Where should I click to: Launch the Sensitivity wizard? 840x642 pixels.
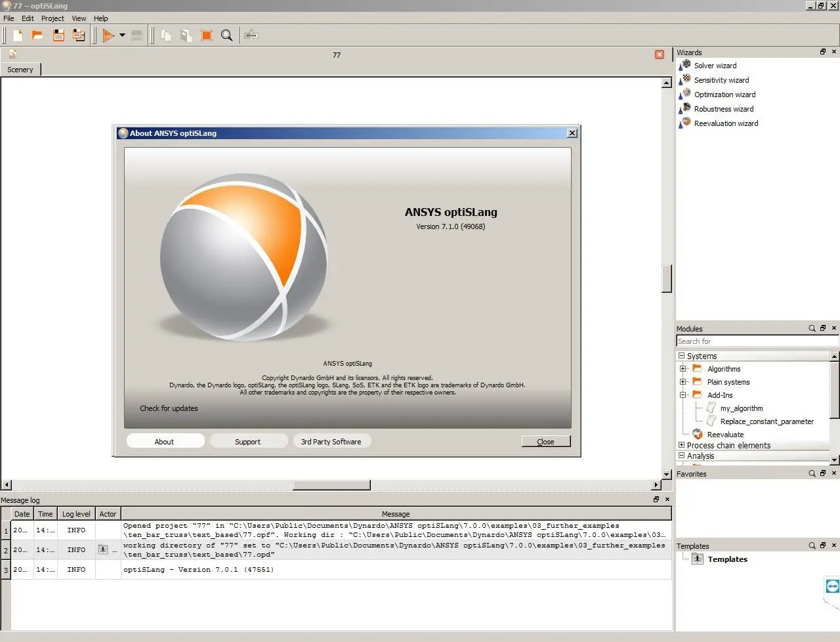pos(721,80)
